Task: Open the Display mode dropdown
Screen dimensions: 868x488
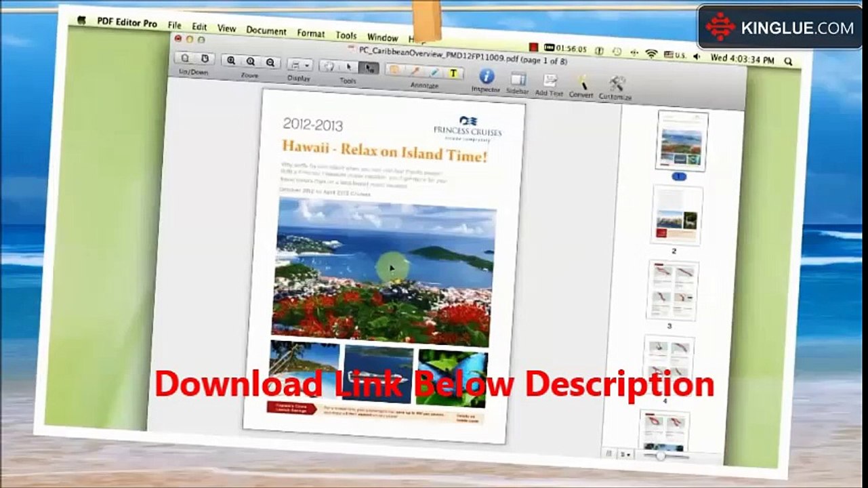Action: point(299,64)
